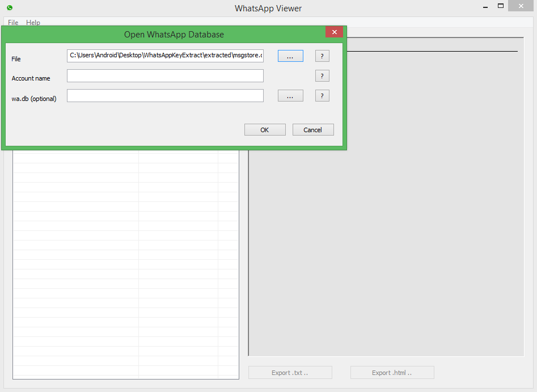The image size is (537, 392).
Task: Browse for the msgstore file
Action: (x=290, y=56)
